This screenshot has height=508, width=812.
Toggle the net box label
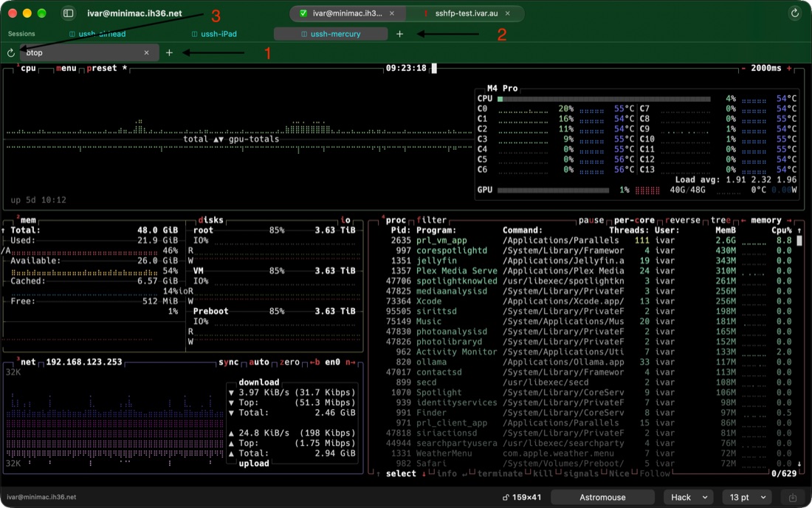[27, 362]
